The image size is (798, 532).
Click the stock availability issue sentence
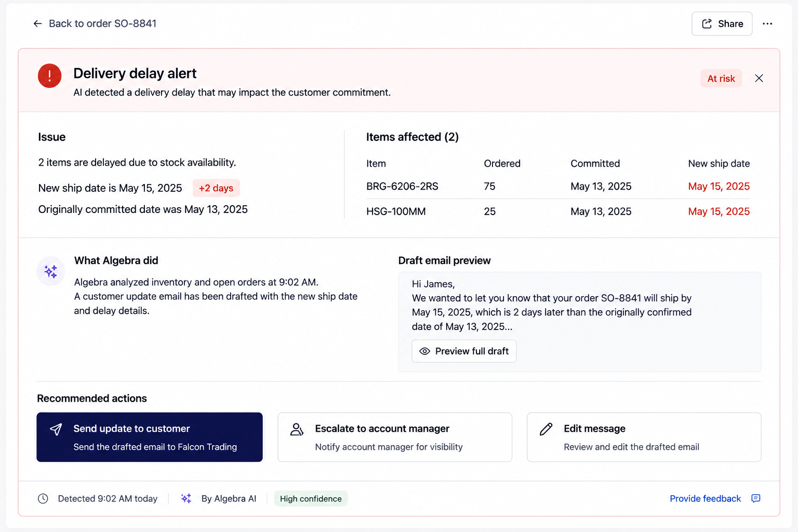coord(137,163)
